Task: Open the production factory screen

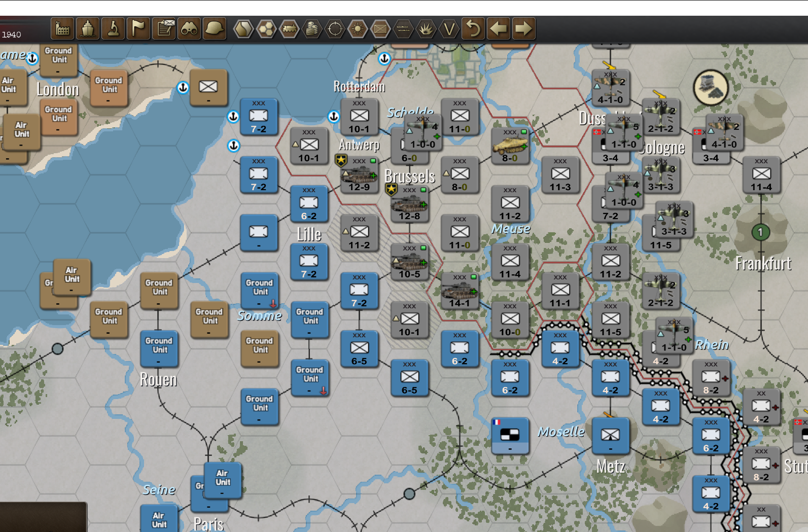Action: pyautogui.click(x=62, y=28)
